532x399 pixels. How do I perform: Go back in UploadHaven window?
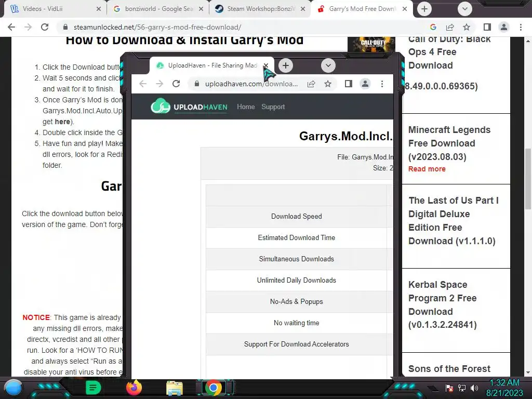143,84
